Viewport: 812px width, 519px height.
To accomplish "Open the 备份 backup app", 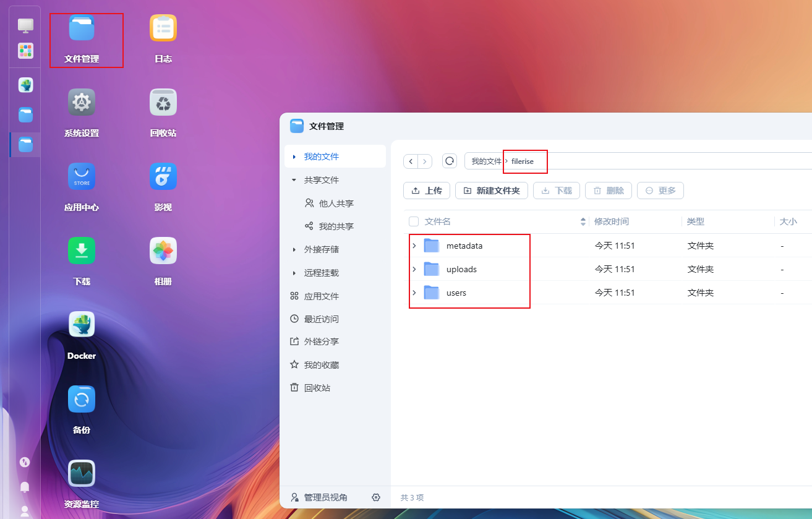I will coord(82,400).
